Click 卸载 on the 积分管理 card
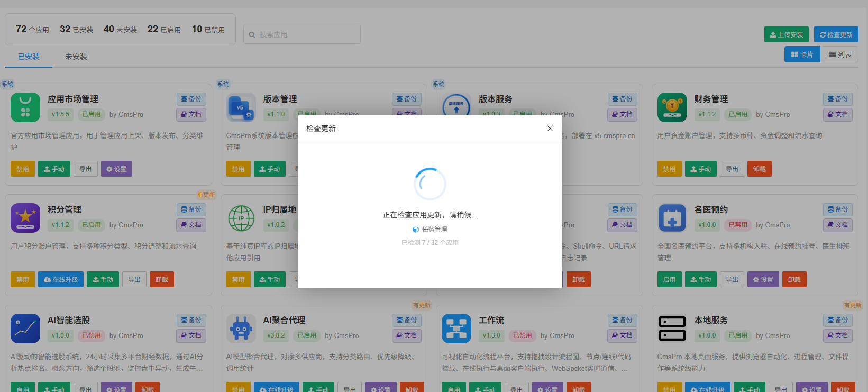This screenshot has height=392, width=868. 162,280
